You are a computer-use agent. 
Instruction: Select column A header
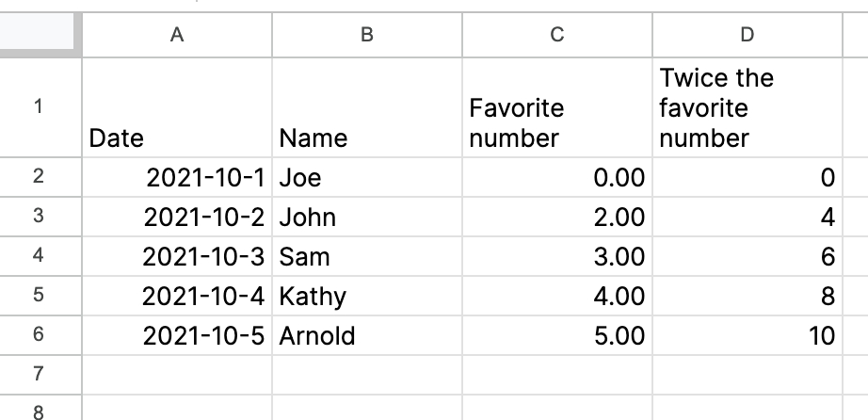click(177, 35)
